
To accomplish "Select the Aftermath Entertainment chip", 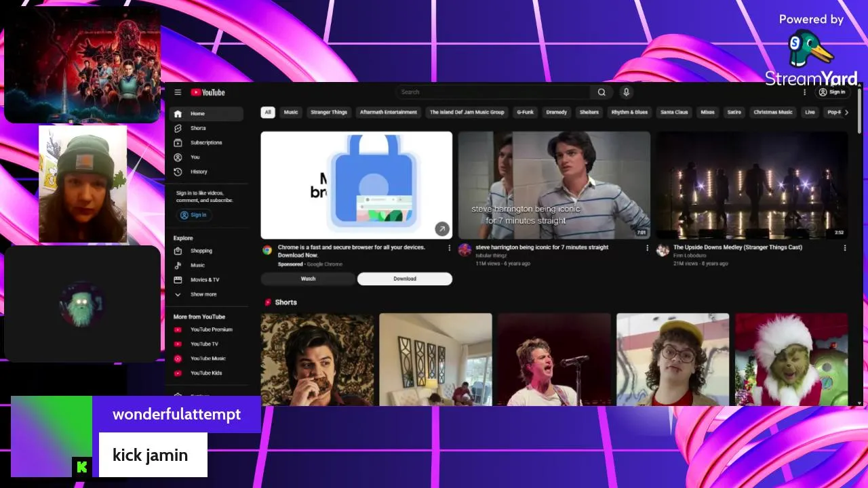I will tap(389, 113).
